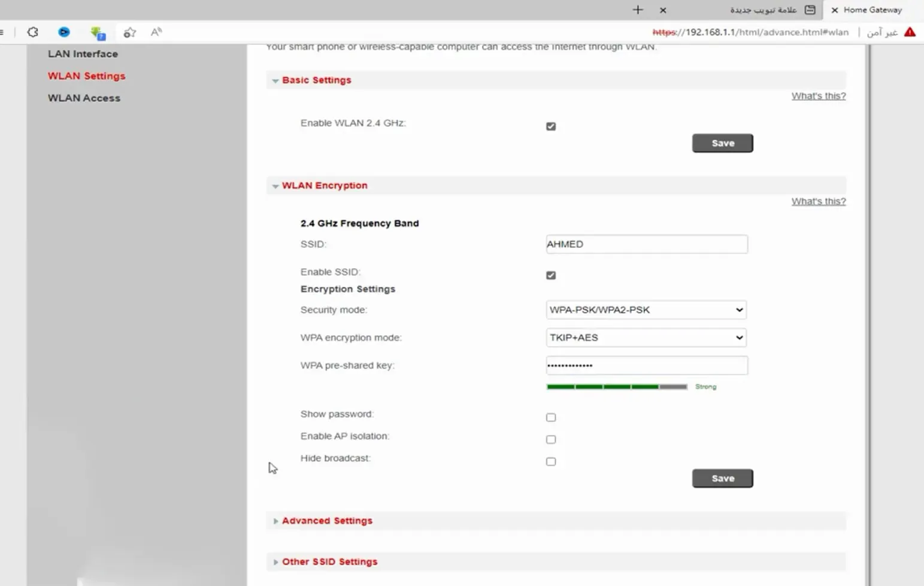Open a new tab with plus icon
This screenshot has width=924, height=586.
(x=638, y=10)
